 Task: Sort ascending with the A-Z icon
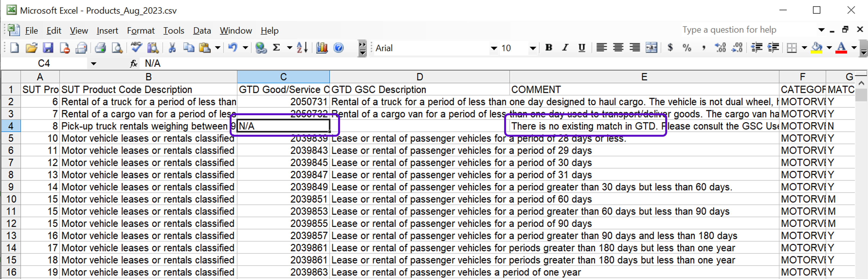pos(302,48)
